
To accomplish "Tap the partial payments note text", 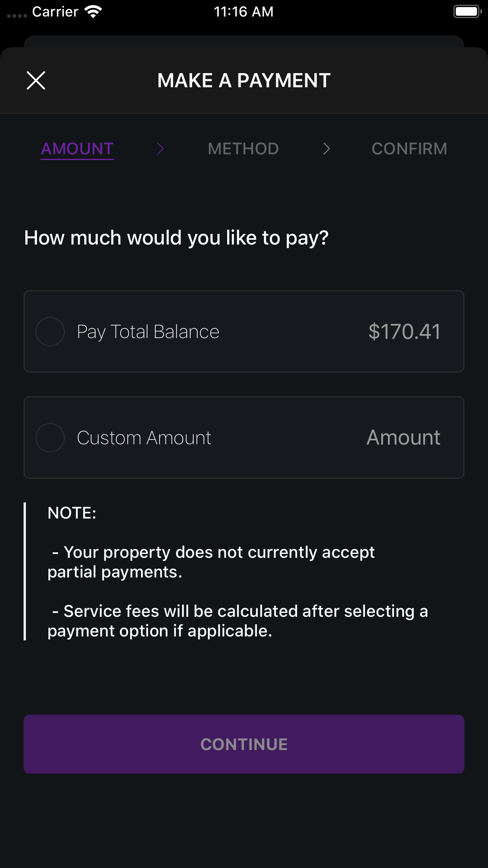I will pos(211,562).
